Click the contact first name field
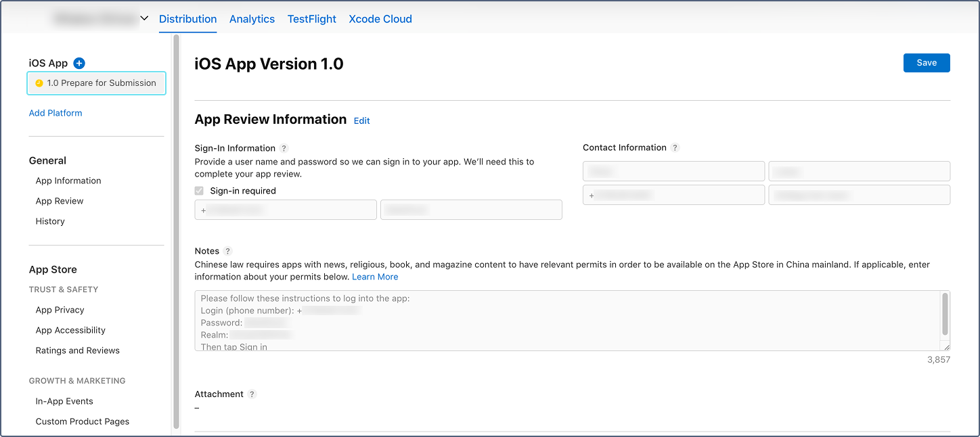 (674, 171)
